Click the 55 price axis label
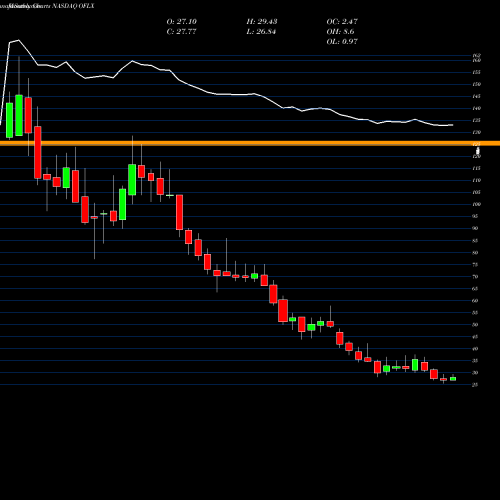The width and height of the screenshot is (500, 500). point(475,313)
